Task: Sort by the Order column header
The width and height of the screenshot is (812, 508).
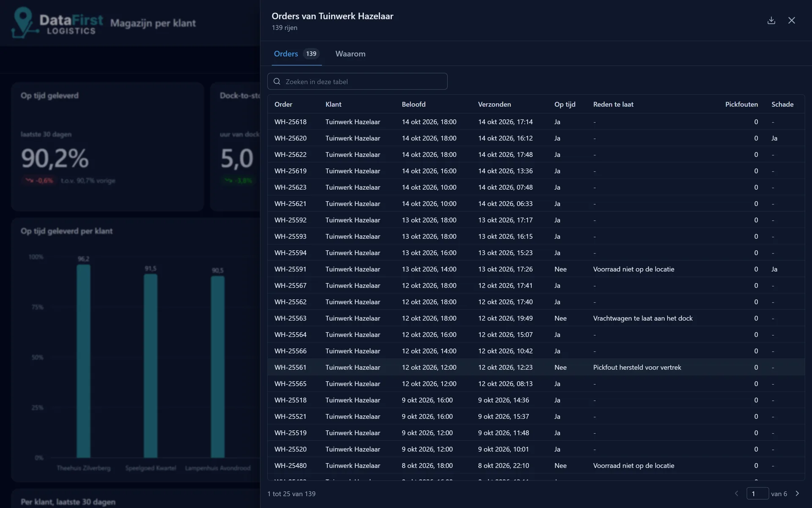Action: tap(283, 104)
